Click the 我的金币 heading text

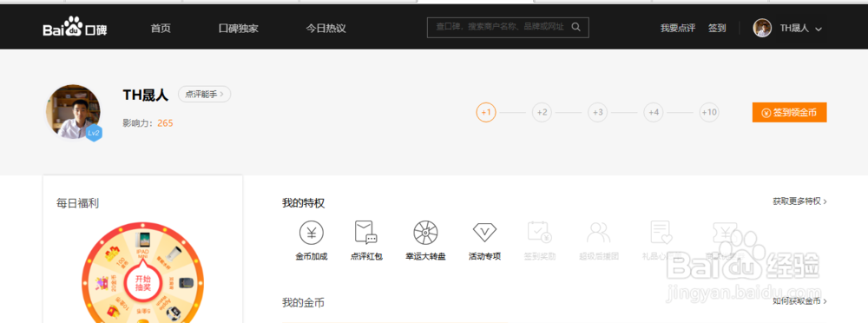(x=303, y=302)
